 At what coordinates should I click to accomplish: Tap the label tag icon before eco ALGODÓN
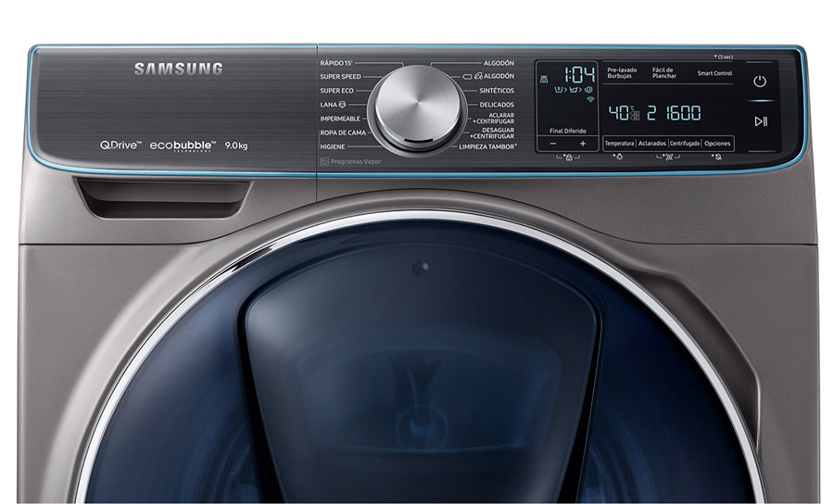[466, 77]
